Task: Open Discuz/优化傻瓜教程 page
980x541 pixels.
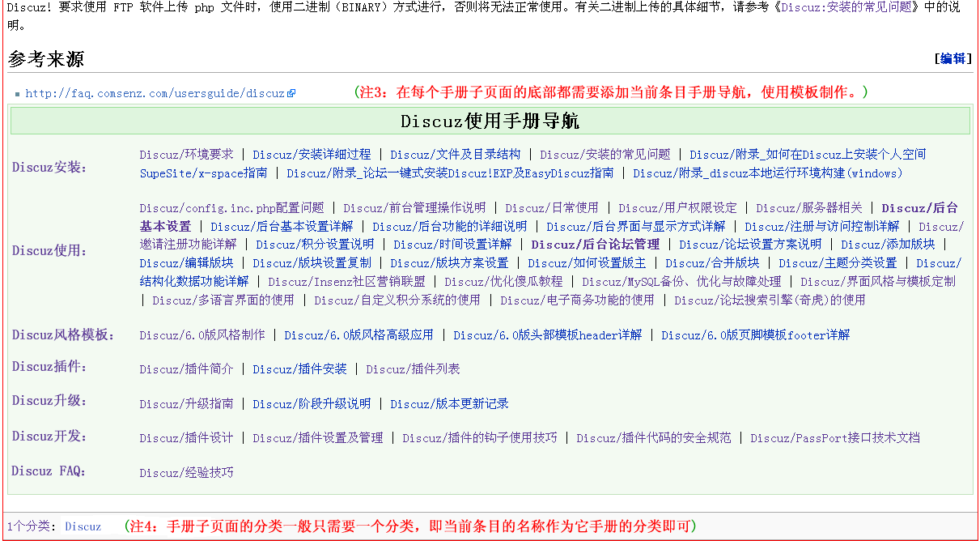Action: pos(503,281)
